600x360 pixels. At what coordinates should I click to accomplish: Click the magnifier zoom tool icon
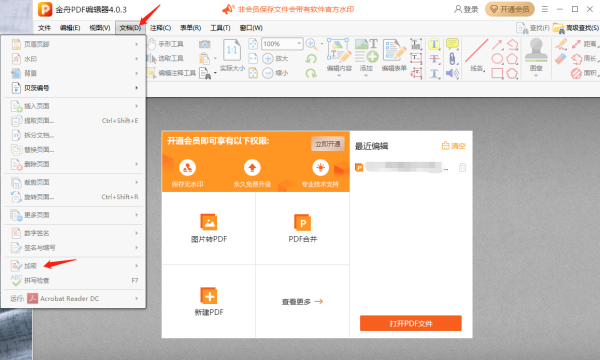pos(311,44)
